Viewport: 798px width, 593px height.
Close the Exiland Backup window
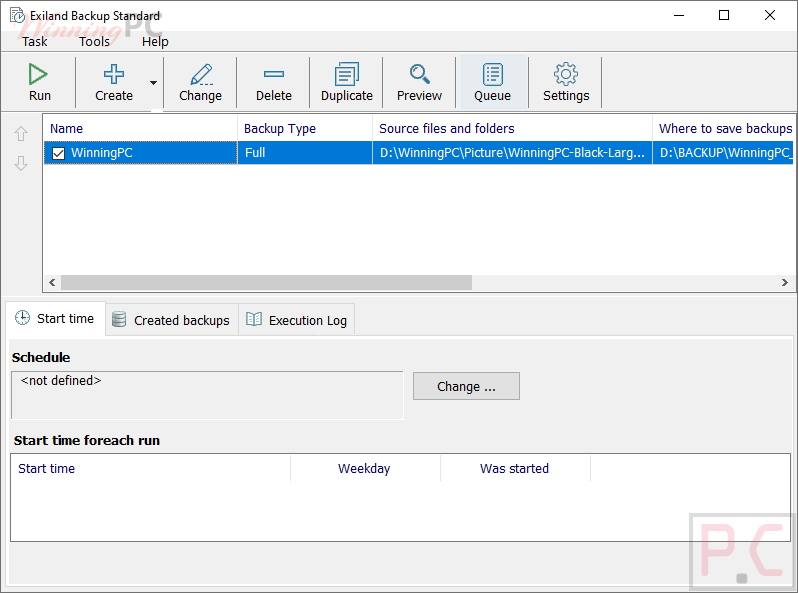[x=770, y=15]
